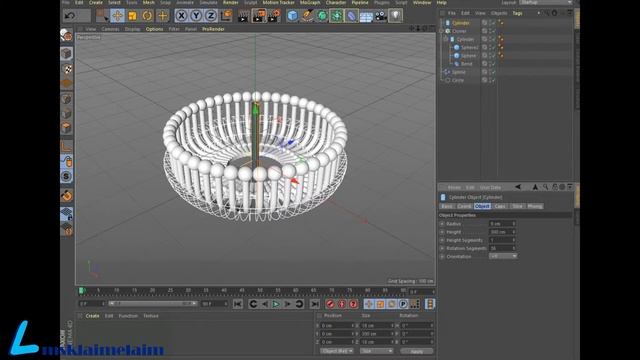
Task: Click the Make Editable icon in the left toolbar
Action: coord(67,36)
